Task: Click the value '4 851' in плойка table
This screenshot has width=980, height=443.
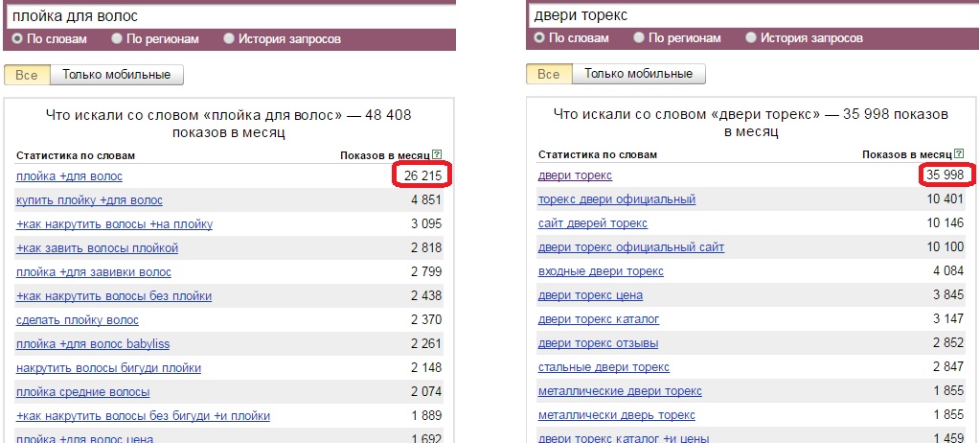Action: pos(426,200)
